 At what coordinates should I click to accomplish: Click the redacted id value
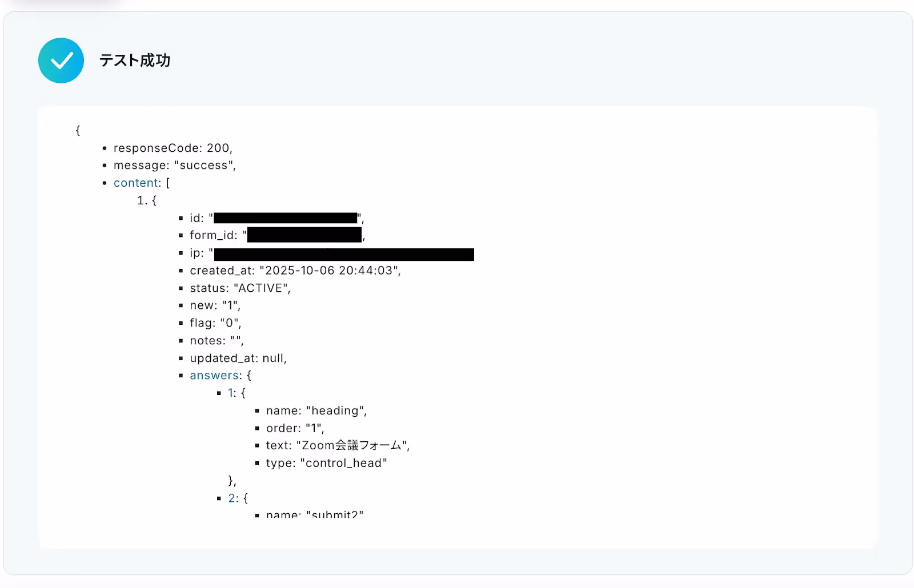(285, 218)
